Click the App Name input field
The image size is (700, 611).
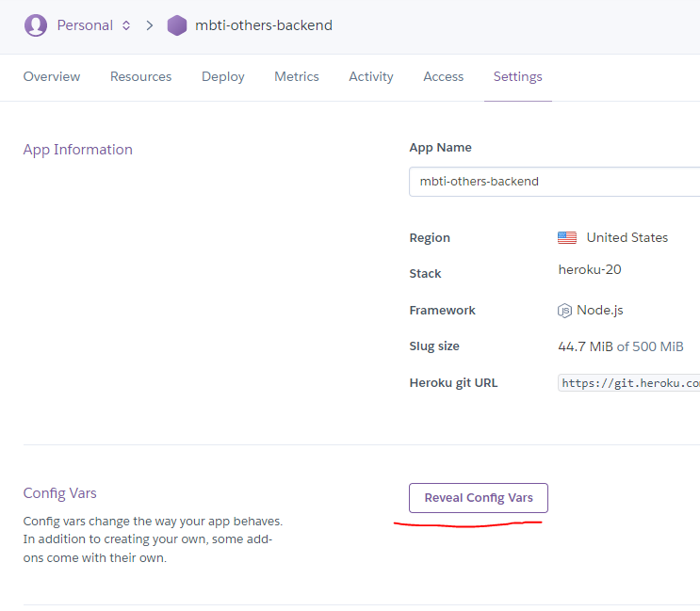click(x=555, y=182)
